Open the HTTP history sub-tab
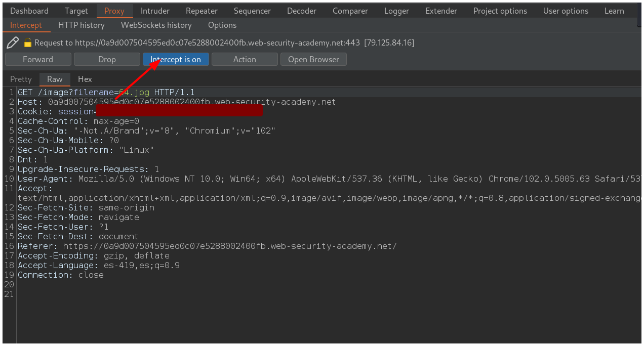644x346 pixels. tap(81, 25)
